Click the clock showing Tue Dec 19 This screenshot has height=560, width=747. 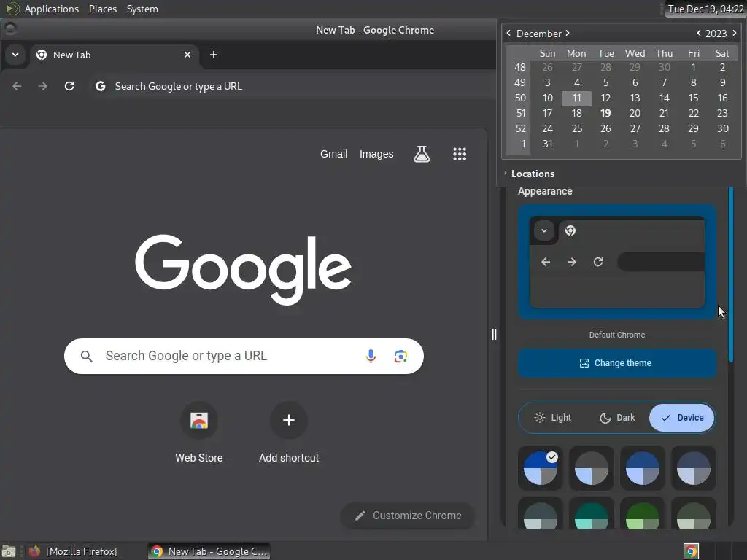(x=705, y=9)
